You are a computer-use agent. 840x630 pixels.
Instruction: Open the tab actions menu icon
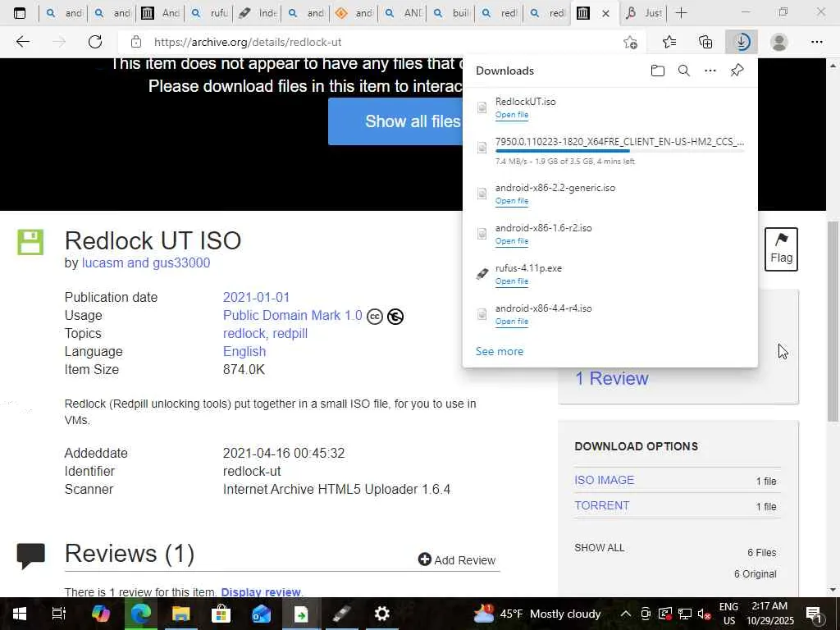(20, 13)
